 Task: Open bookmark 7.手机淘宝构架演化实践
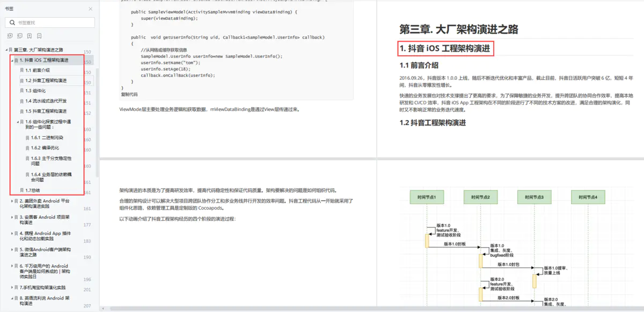pyautogui.click(x=42, y=287)
